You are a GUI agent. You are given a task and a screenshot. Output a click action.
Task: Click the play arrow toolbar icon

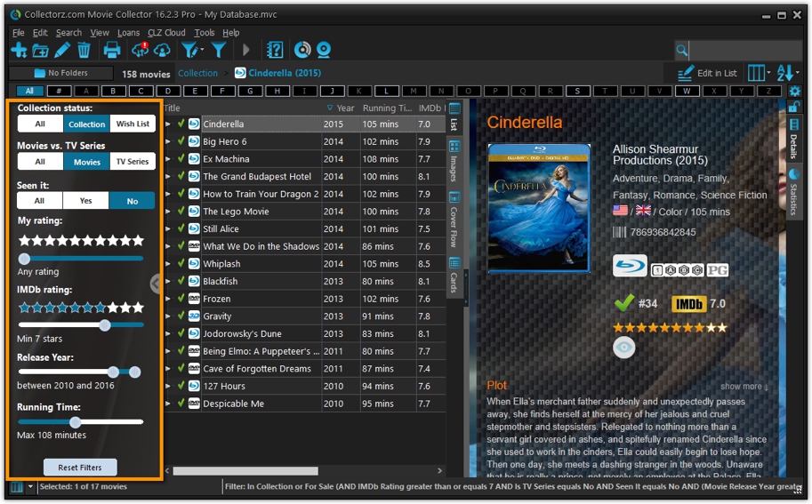click(246, 50)
